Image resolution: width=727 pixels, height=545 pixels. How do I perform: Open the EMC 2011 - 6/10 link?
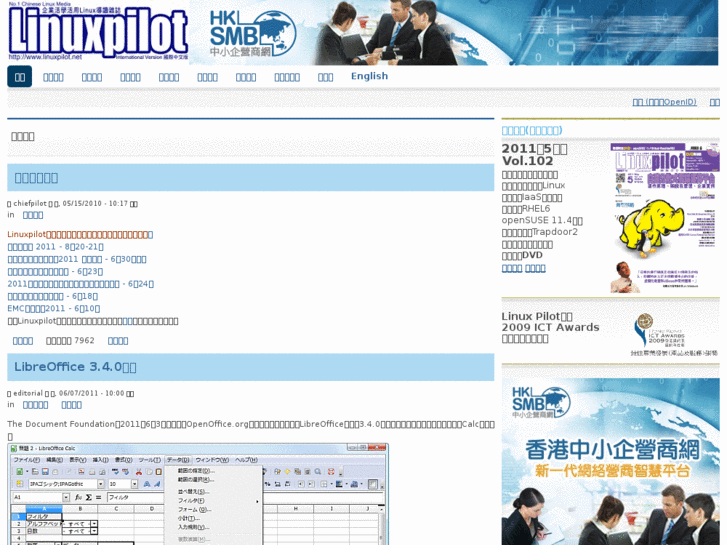tap(54, 308)
